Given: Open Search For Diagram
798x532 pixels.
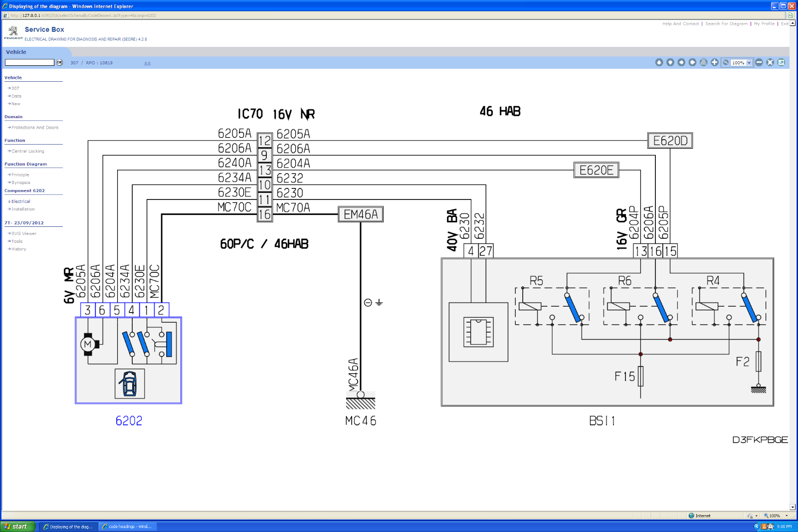Looking at the screenshot, I should click(726, 24).
